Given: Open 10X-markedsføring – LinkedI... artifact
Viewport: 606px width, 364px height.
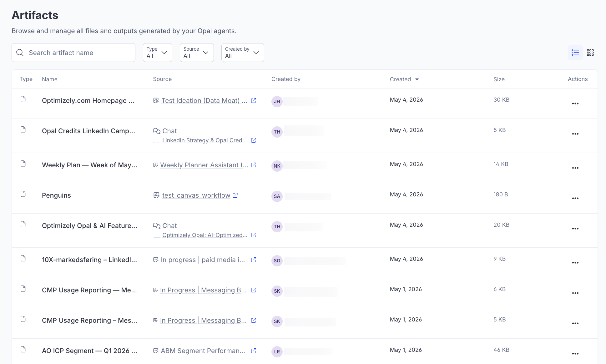Looking at the screenshot, I should pyautogui.click(x=89, y=260).
